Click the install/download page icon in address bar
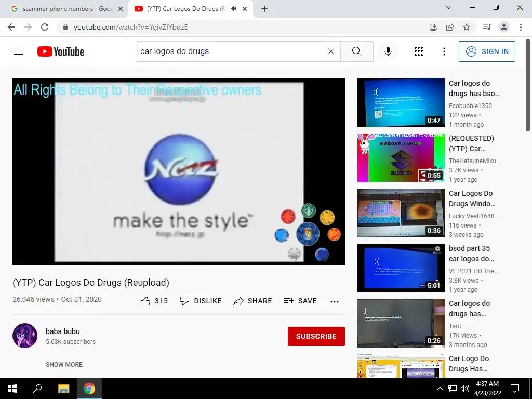The width and height of the screenshot is (532, 399). (x=433, y=27)
